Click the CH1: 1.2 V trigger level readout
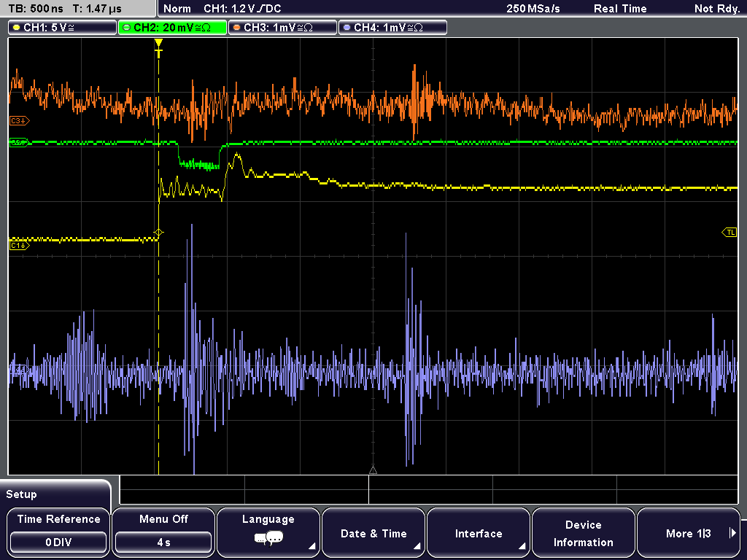 (x=242, y=9)
